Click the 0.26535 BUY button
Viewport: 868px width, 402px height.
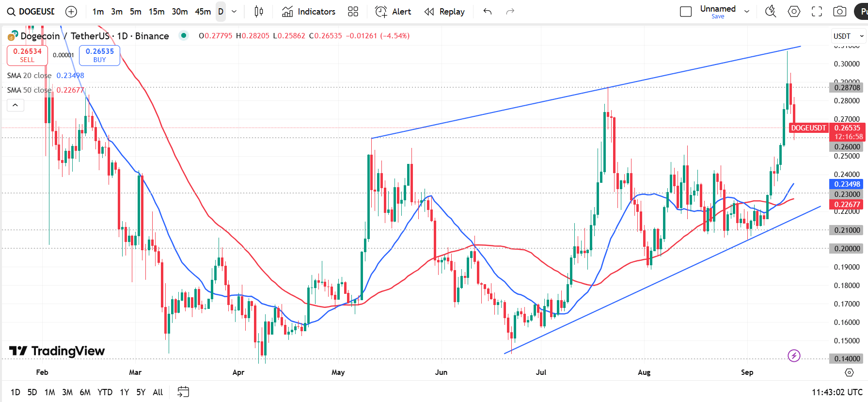point(99,55)
